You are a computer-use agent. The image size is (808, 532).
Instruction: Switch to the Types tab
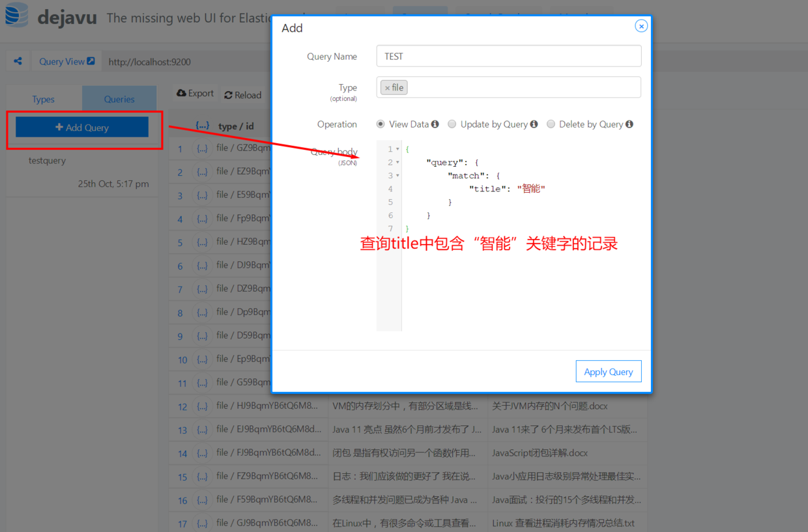[x=43, y=99]
